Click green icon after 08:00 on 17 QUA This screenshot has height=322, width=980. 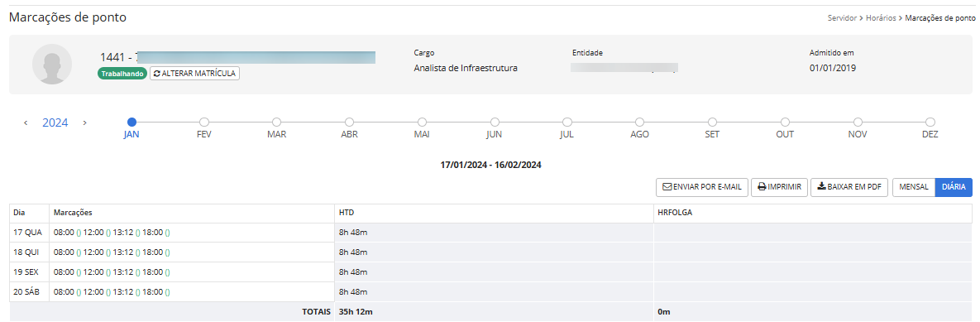[79, 233]
